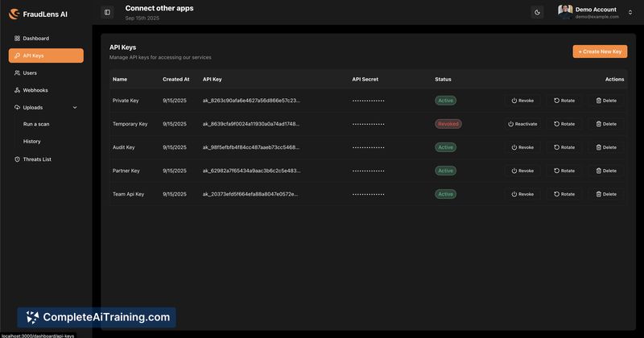Click the masked secret for Temporary Key
The height and width of the screenshot is (338, 644).
[x=369, y=124]
